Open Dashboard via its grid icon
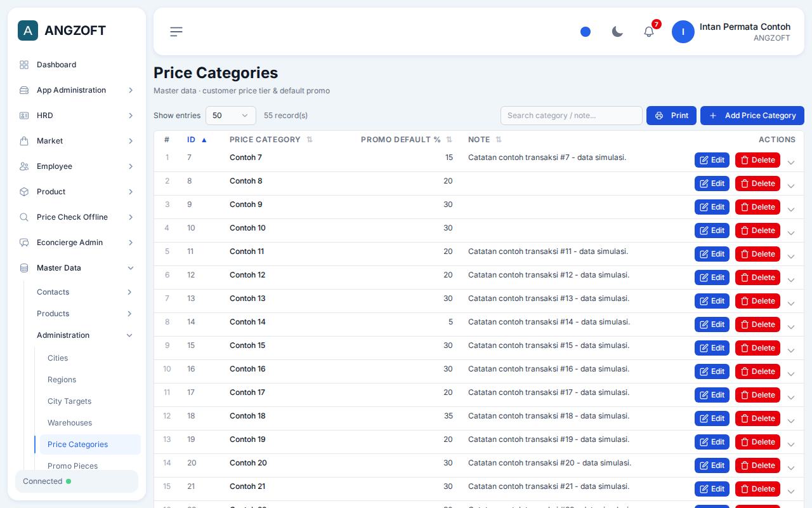 click(24, 65)
